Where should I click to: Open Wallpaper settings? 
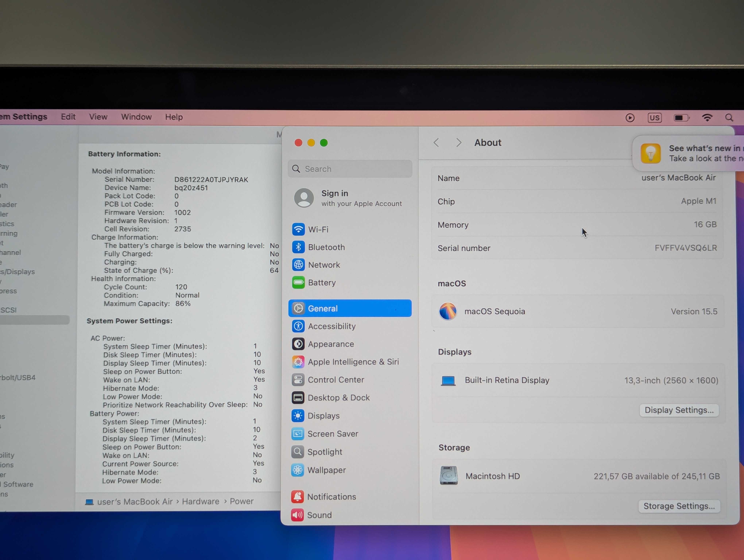click(x=350, y=470)
